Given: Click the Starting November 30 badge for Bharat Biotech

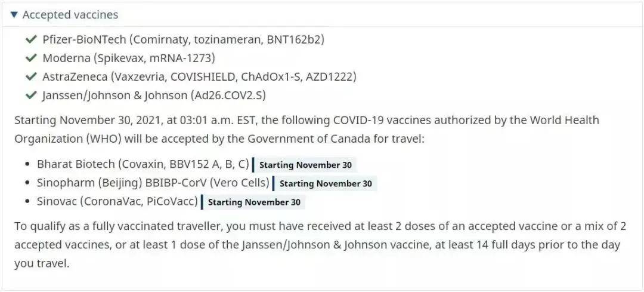Looking at the screenshot, I should pos(304,165).
